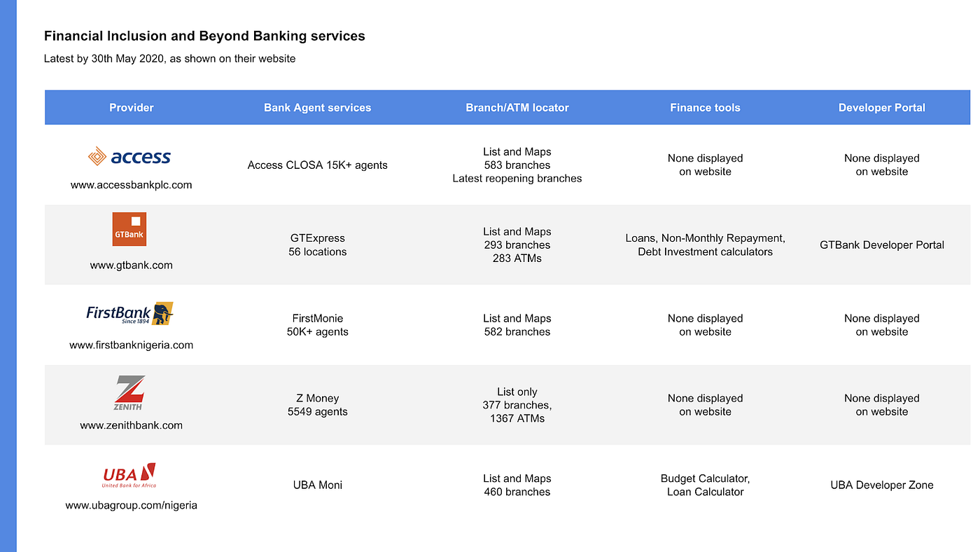Screen dimensions: 980x552
Task: Click FirstBank row Finance tools 'None displayed'
Action: pyautogui.click(x=705, y=325)
